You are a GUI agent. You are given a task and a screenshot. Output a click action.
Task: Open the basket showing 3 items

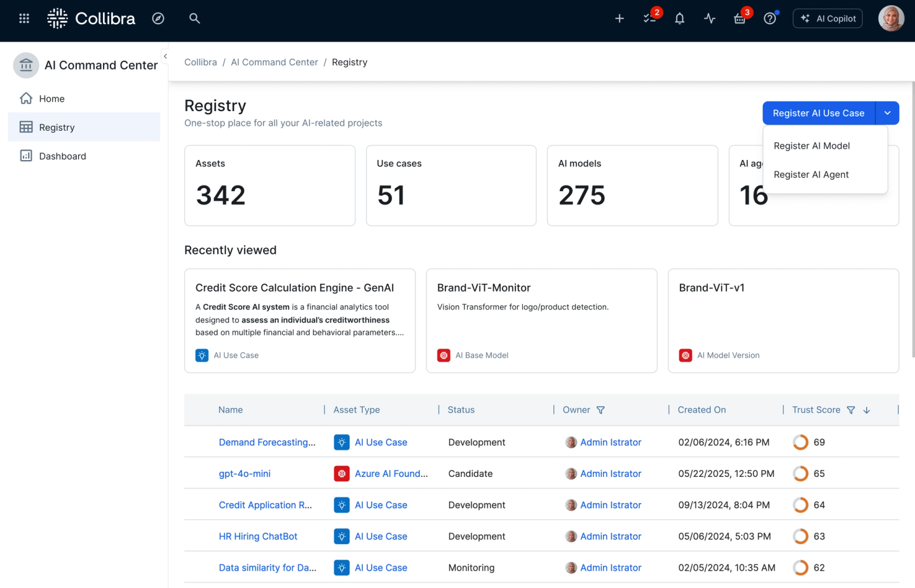pos(740,18)
